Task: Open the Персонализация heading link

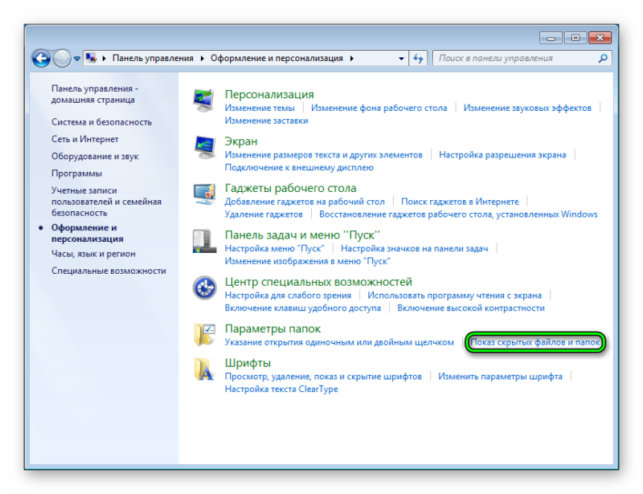Action: click(269, 94)
